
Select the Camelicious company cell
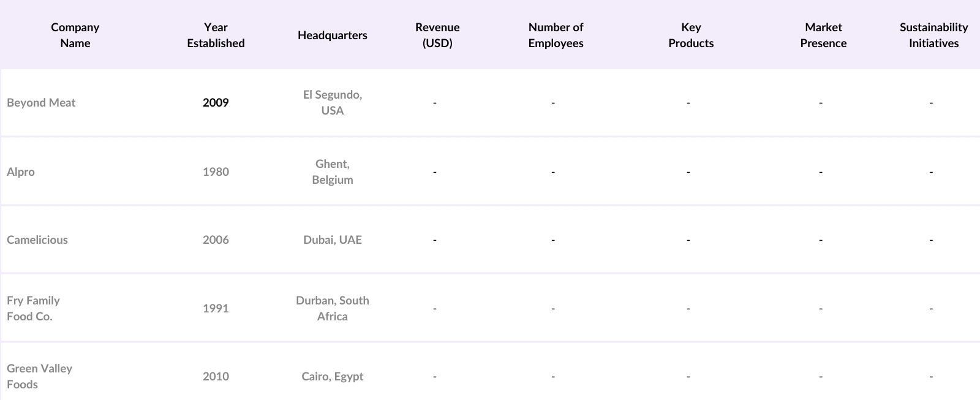point(37,240)
